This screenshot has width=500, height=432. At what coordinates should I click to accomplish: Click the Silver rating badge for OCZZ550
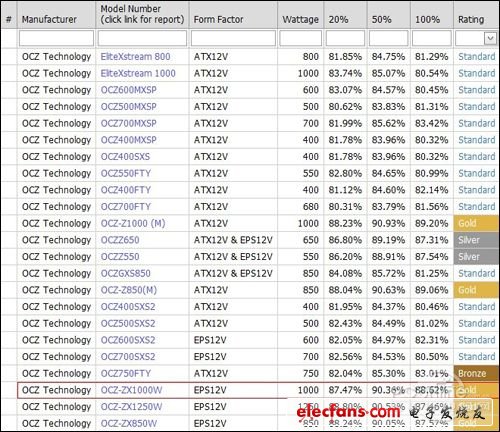[476, 257]
